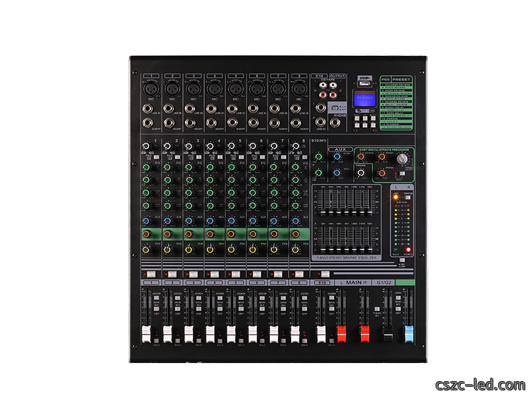Click the left red MAIN fader
532x399 pixels.
(x=341, y=334)
